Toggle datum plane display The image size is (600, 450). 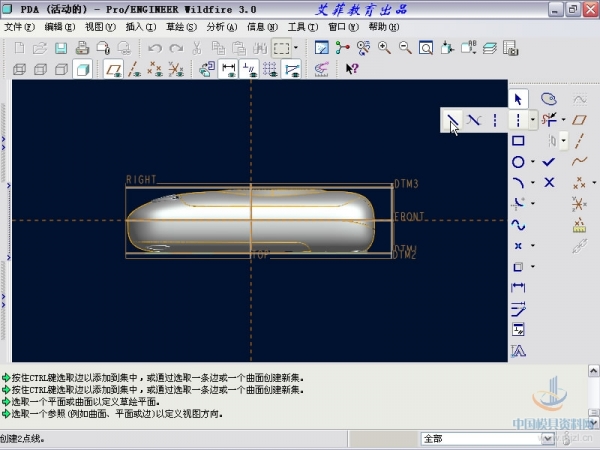pos(115,69)
